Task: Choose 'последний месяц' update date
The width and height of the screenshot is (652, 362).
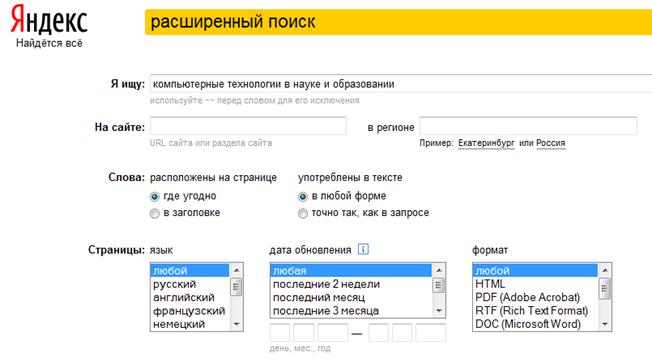Action: [351, 297]
